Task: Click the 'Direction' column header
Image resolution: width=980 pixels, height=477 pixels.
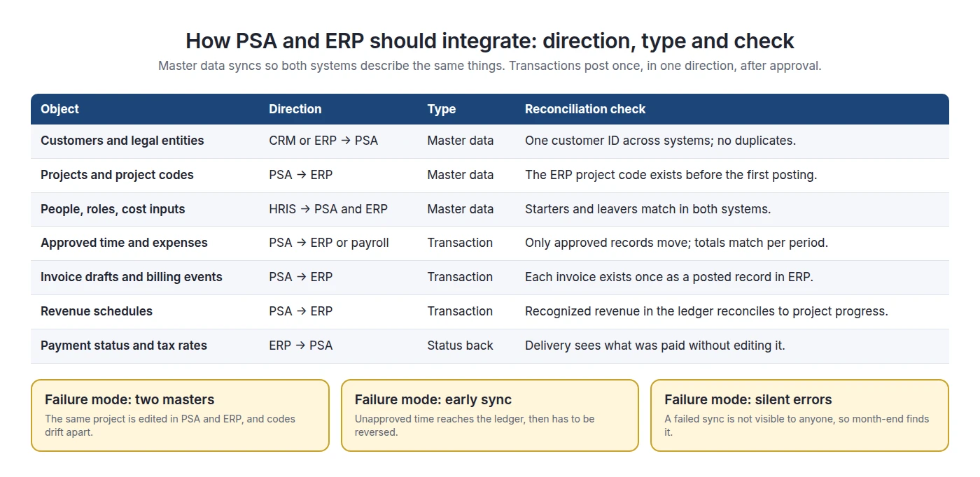Action: 295,109
